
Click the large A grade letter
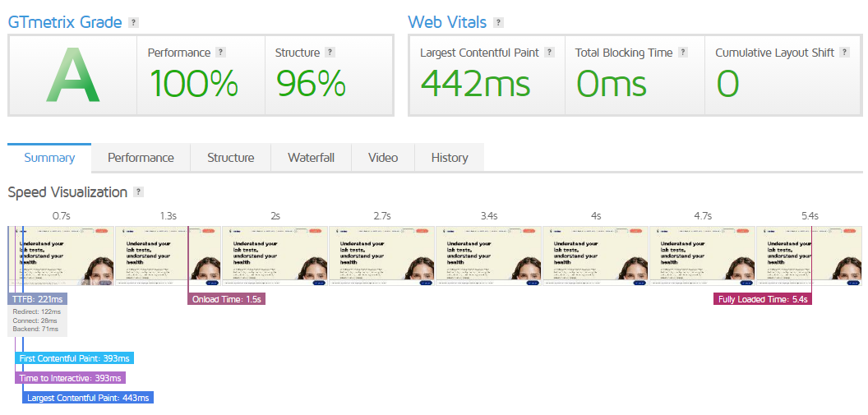(72, 76)
